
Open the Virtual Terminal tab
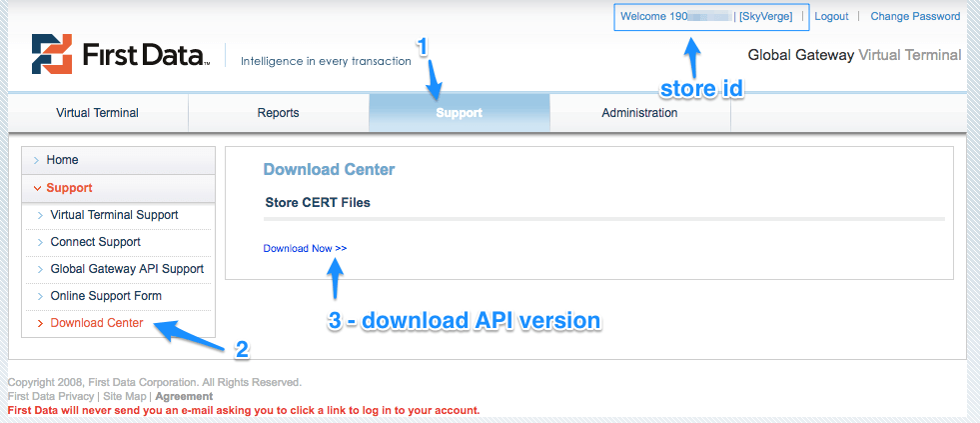pyautogui.click(x=98, y=113)
